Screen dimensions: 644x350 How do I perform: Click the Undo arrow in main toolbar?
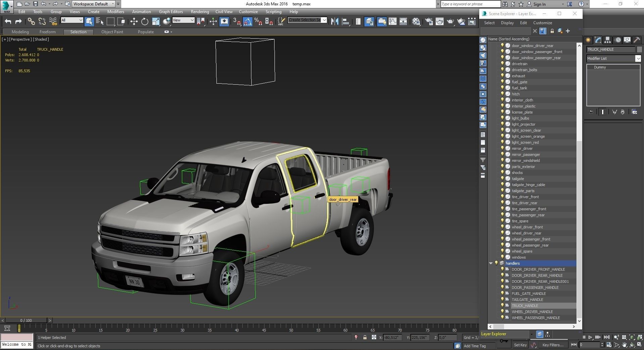8,21
